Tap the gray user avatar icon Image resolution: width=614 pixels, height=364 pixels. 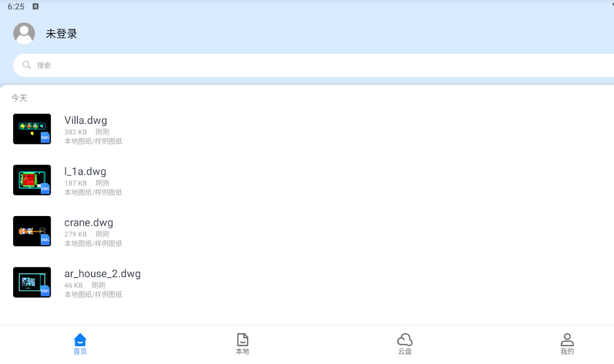[24, 33]
